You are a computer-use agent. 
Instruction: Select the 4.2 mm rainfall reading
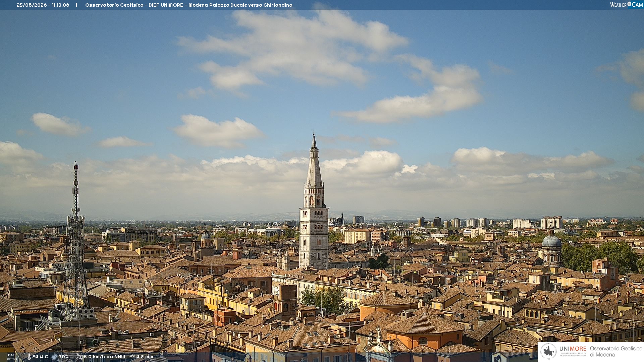click(x=145, y=357)
